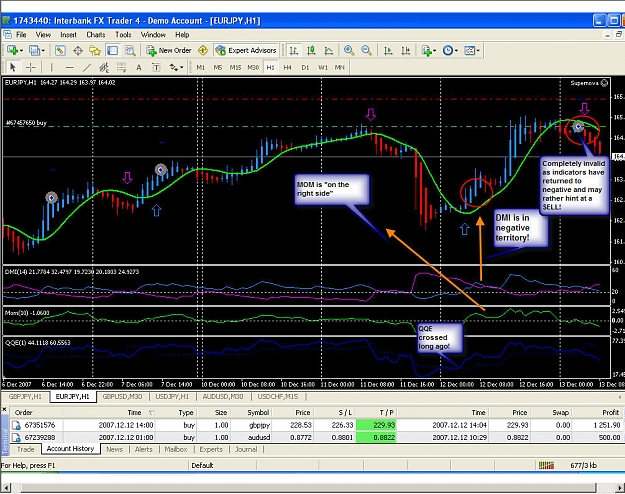Enable chart auto scroll icon
This screenshot has width=625, height=494.
click(388, 51)
